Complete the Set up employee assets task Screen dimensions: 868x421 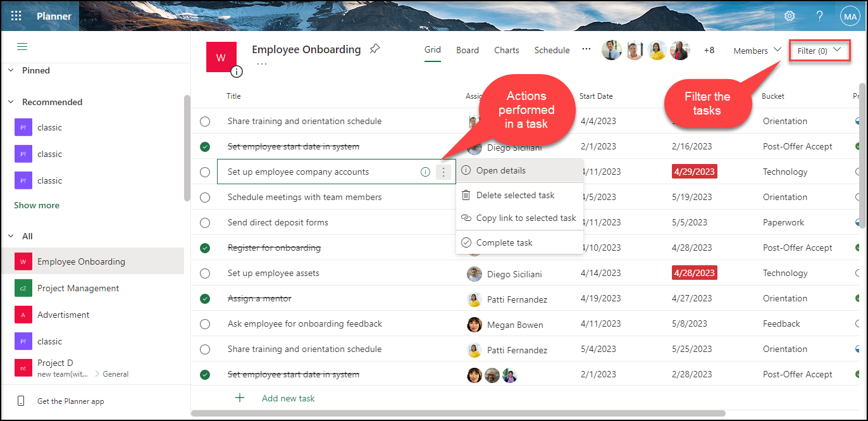(x=205, y=273)
